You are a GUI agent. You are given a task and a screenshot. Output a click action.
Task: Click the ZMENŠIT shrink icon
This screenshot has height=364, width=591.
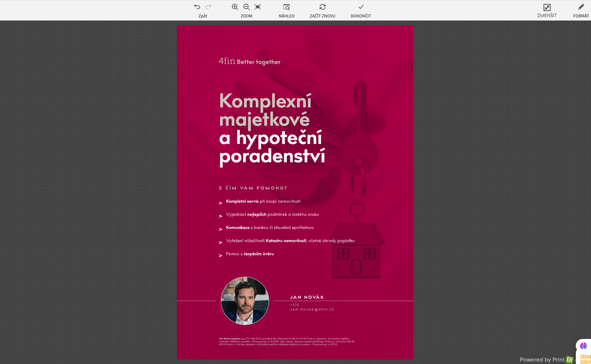point(547,7)
